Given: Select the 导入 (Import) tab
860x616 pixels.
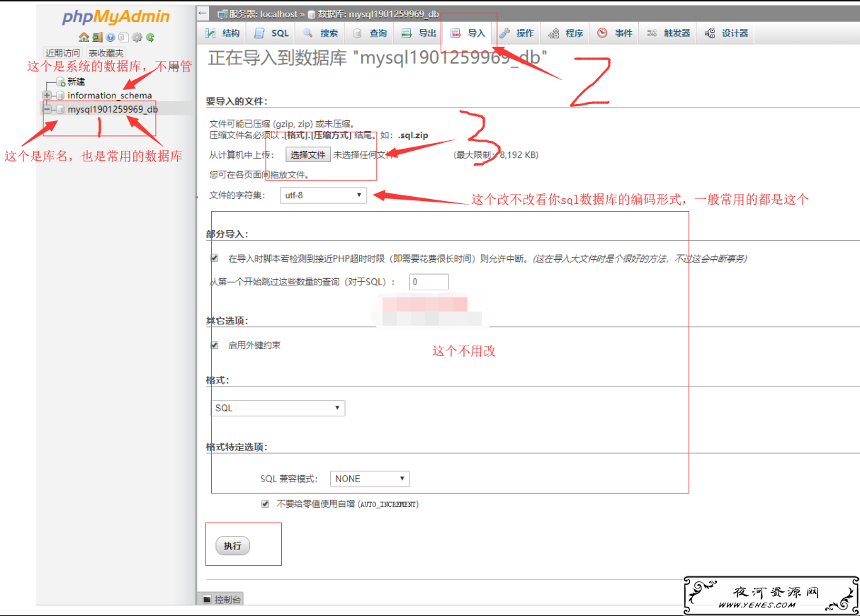Looking at the screenshot, I should click(x=468, y=33).
